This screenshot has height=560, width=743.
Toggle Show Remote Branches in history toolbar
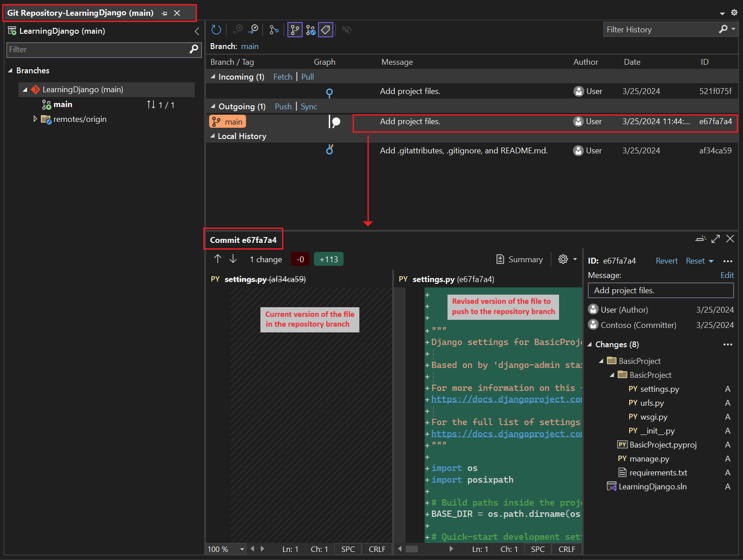(310, 30)
